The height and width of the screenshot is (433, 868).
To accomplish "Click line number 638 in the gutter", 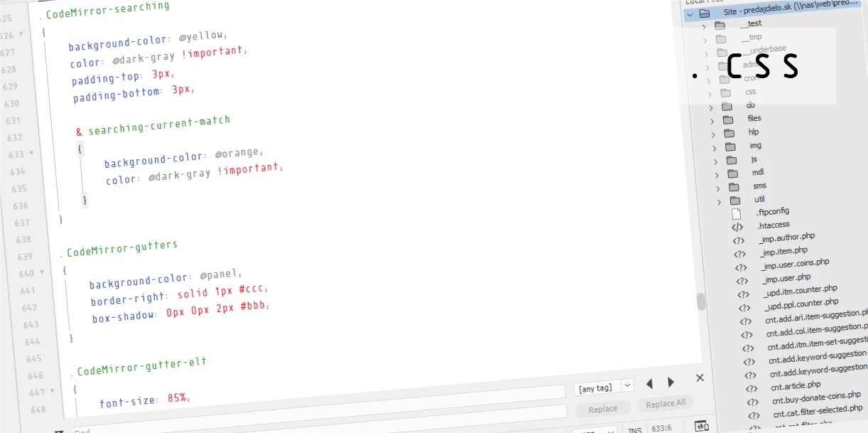I will click(x=23, y=240).
